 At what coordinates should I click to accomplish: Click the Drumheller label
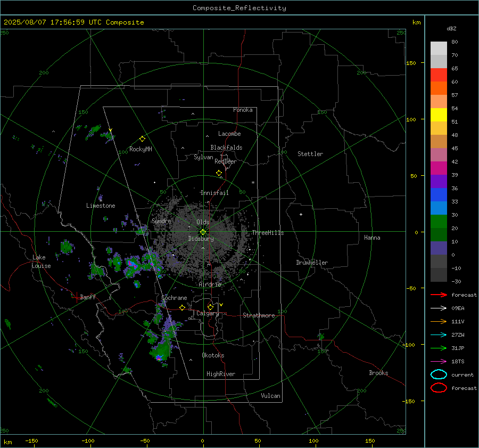click(312, 263)
